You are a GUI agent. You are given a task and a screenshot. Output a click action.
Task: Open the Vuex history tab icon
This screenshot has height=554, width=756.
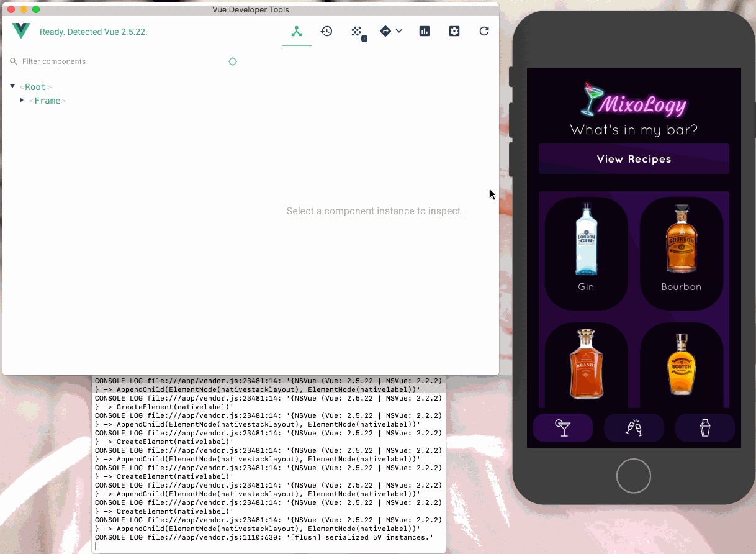pyautogui.click(x=326, y=31)
